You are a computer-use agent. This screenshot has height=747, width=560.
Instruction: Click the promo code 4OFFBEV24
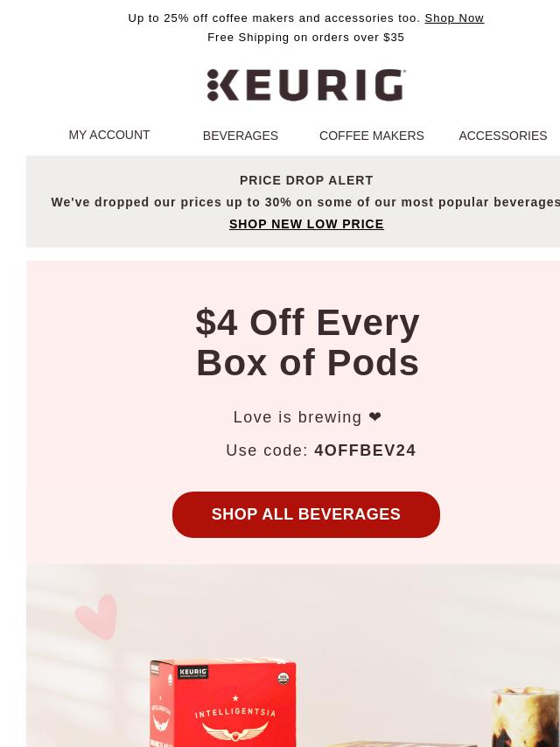pos(365,450)
